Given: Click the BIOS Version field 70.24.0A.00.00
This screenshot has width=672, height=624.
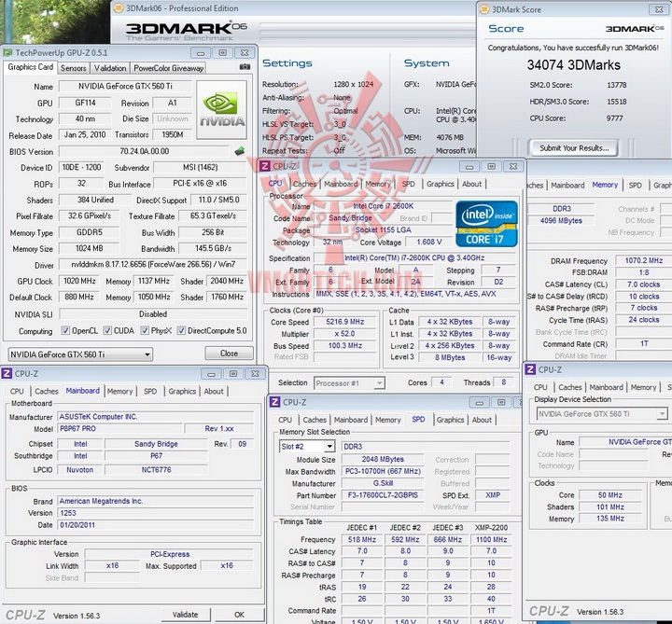Looking at the screenshot, I should point(145,151).
